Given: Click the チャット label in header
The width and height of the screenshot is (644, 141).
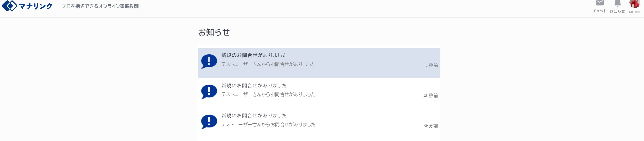Looking at the screenshot, I should pyautogui.click(x=599, y=11).
